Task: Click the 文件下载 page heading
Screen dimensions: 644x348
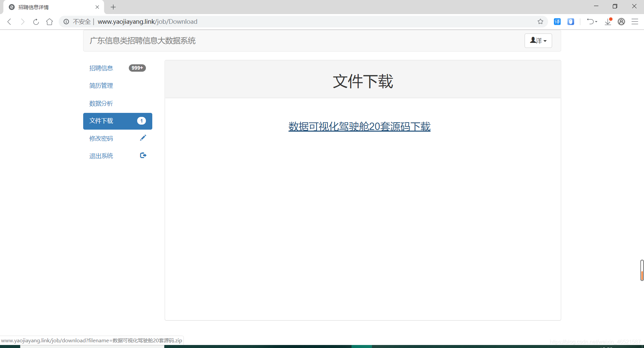Action: 363,81
